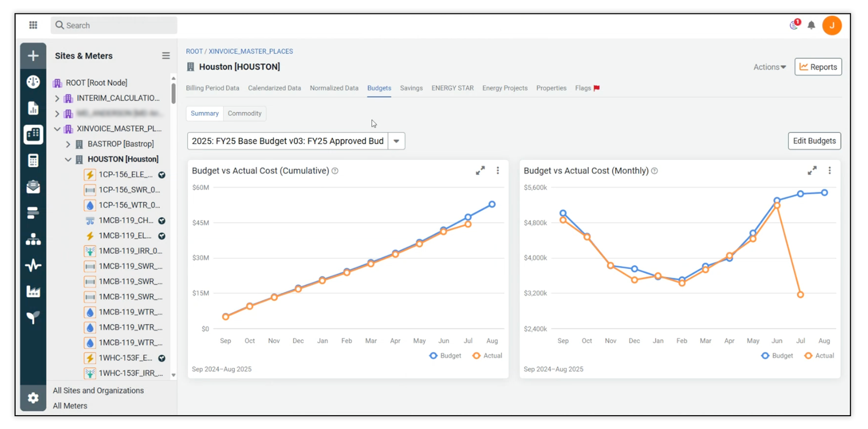Click the settings gear in sidebar
Image resolution: width=868 pixels, height=429 pixels.
[33, 398]
